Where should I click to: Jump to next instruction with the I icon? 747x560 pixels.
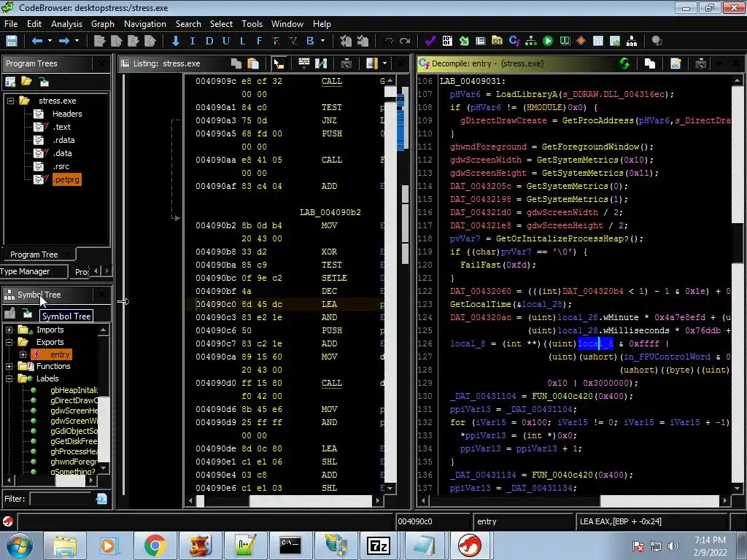tap(193, 41)
